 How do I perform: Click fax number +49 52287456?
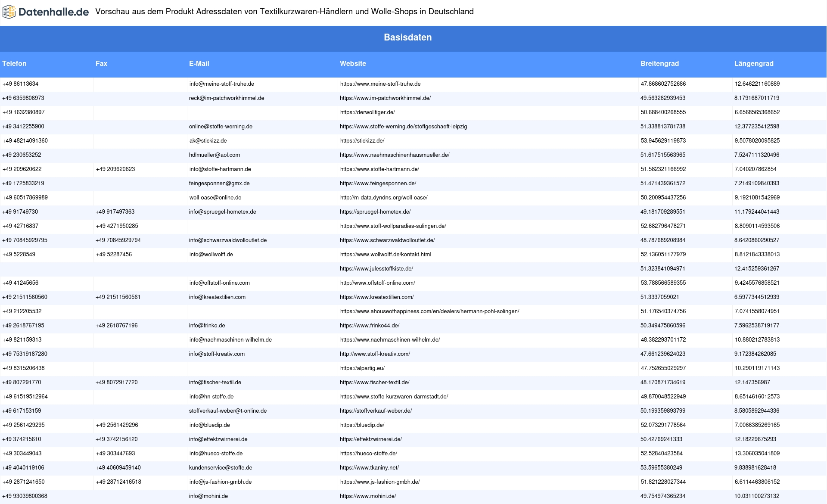(114, 255)
